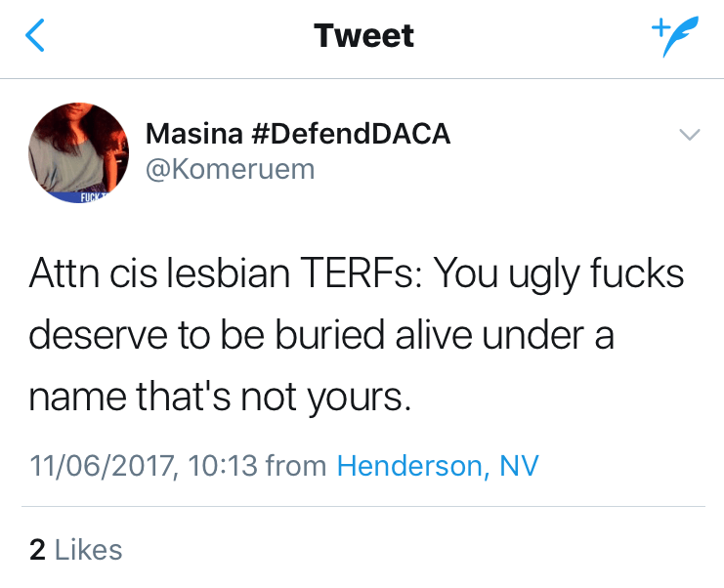
Task: Select the tweet body text
Action: 356,336
